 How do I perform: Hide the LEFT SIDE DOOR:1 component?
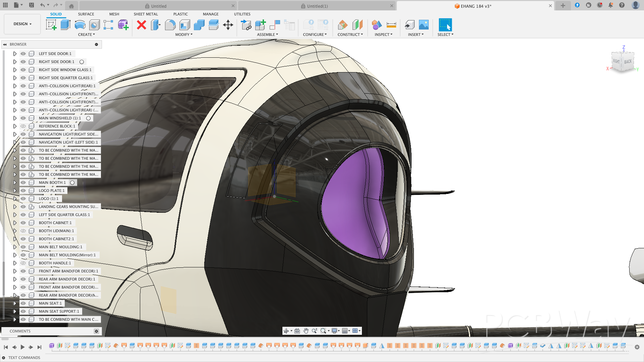pyautogui.click(x=23, y=54)
